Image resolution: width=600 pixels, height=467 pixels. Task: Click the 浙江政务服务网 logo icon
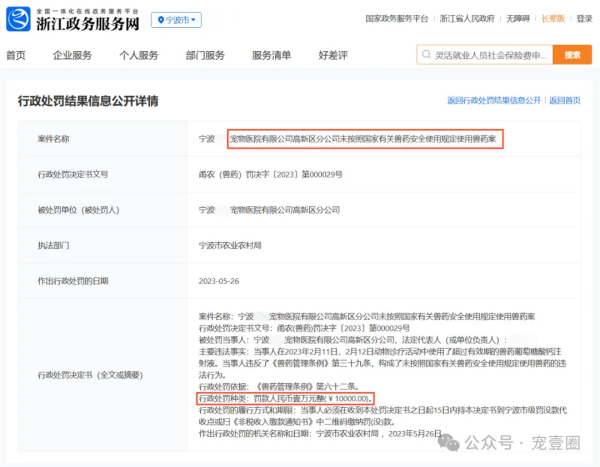(18, 19)
